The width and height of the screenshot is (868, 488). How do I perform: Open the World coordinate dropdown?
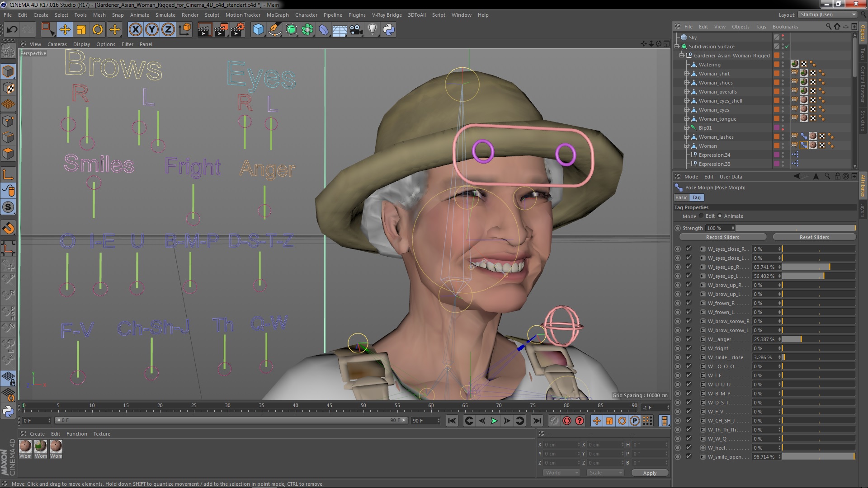(x=561, y=473)
